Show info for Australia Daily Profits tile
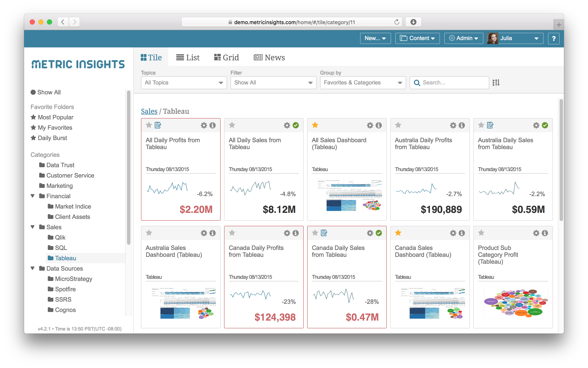This screenshot has height=368, width=588. click(x=462, y=125)
